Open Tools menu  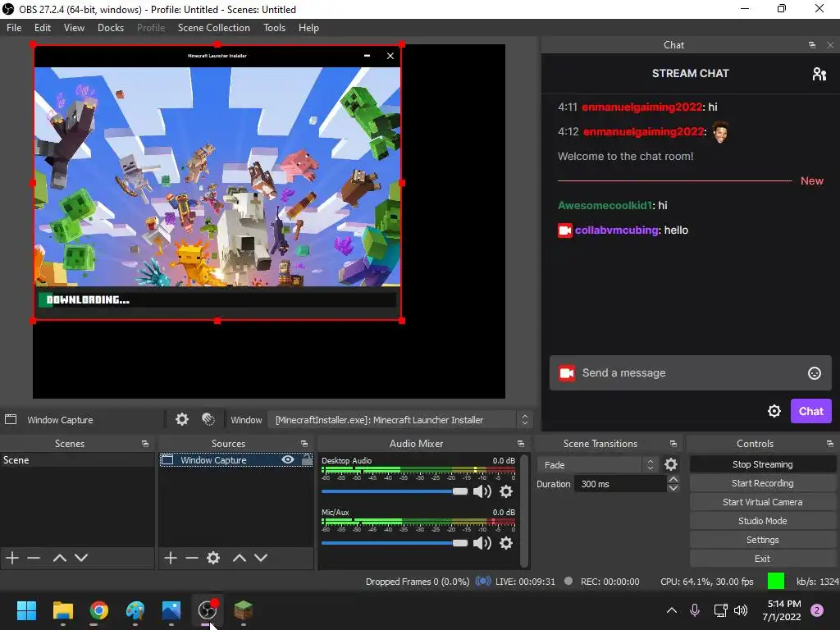click(274, 28)
